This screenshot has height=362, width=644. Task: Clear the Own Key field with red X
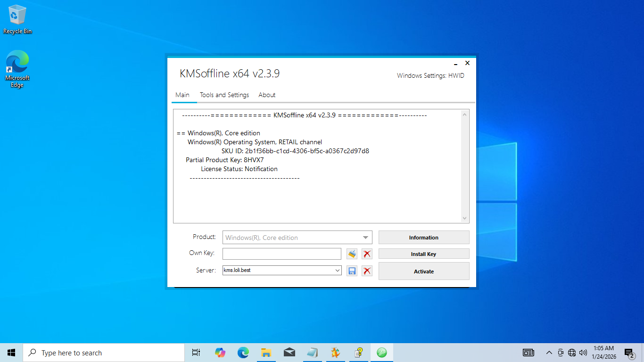(367, 254)
